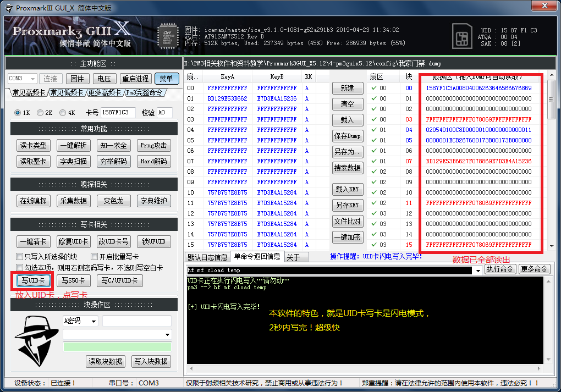The image size is (561, 392).
Task: Click the 执行命令 button
Action: point(500,269)
